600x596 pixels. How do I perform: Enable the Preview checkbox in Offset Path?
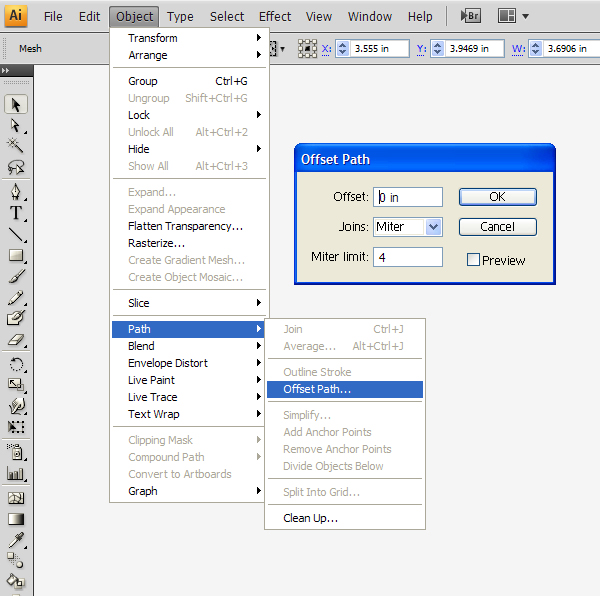click(x=473, y=260)
